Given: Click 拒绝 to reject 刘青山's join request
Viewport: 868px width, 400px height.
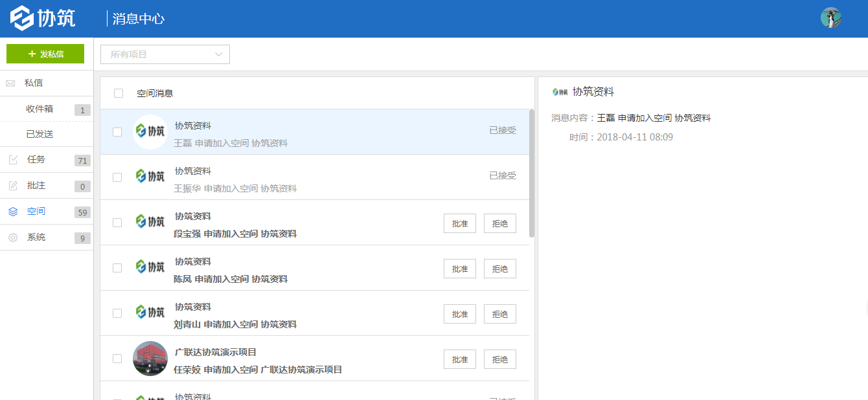Looking at the screenshot, I should coord(499,313).
